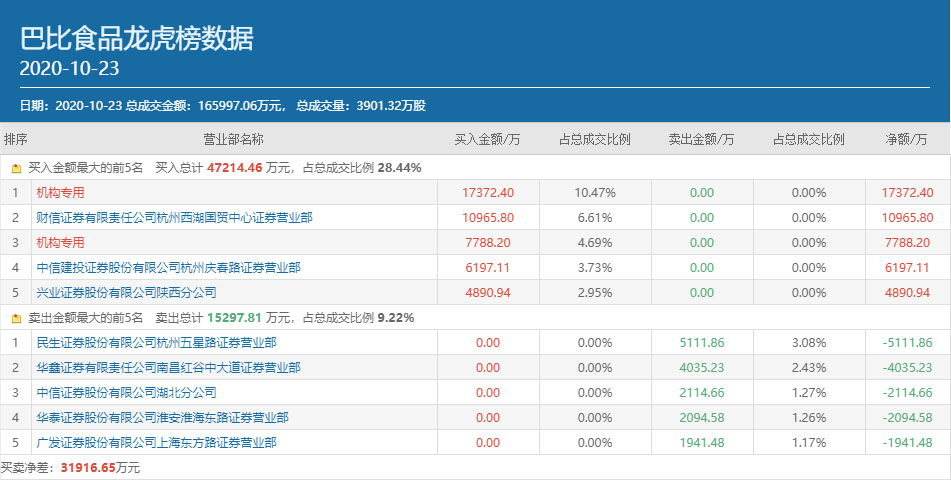Open 中信证券湖北分公司 link
Screen dimensions: 951x480
(126, 392)
